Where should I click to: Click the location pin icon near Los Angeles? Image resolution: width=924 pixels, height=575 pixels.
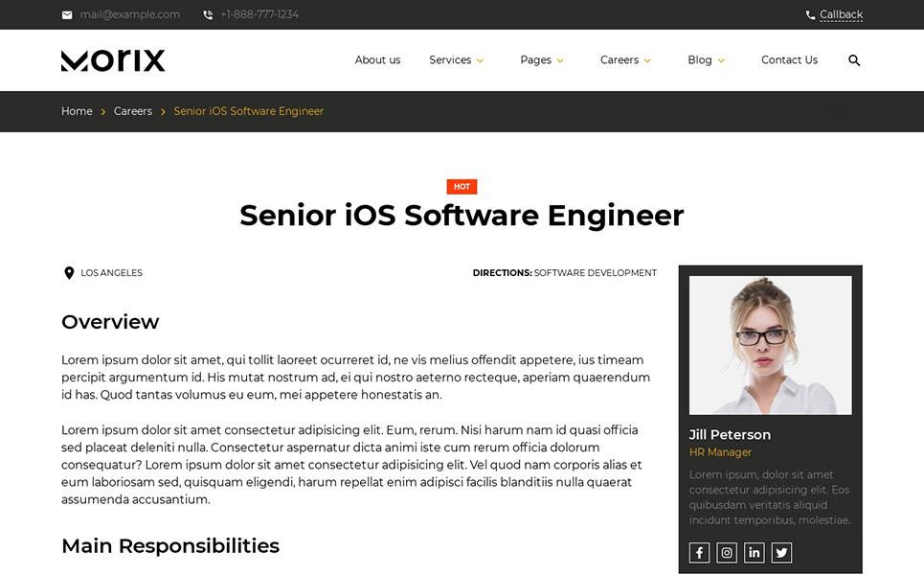click(x=69, y=273)
